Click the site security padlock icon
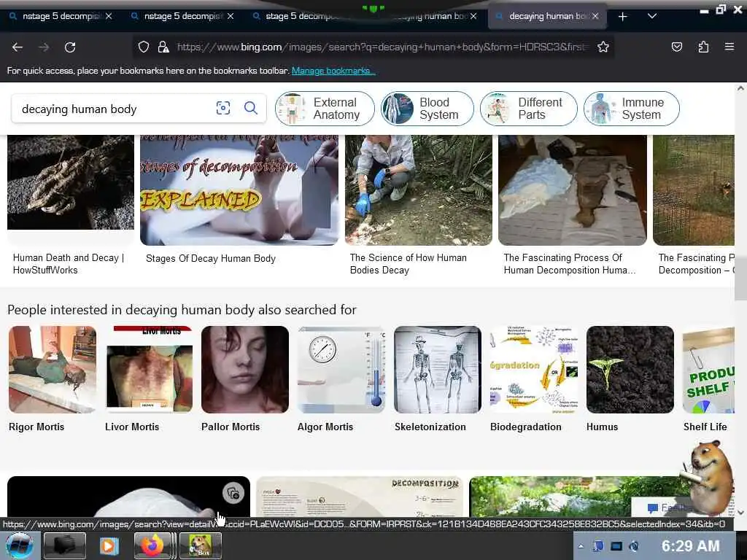747x560 pixels. [x=163, y=47]
